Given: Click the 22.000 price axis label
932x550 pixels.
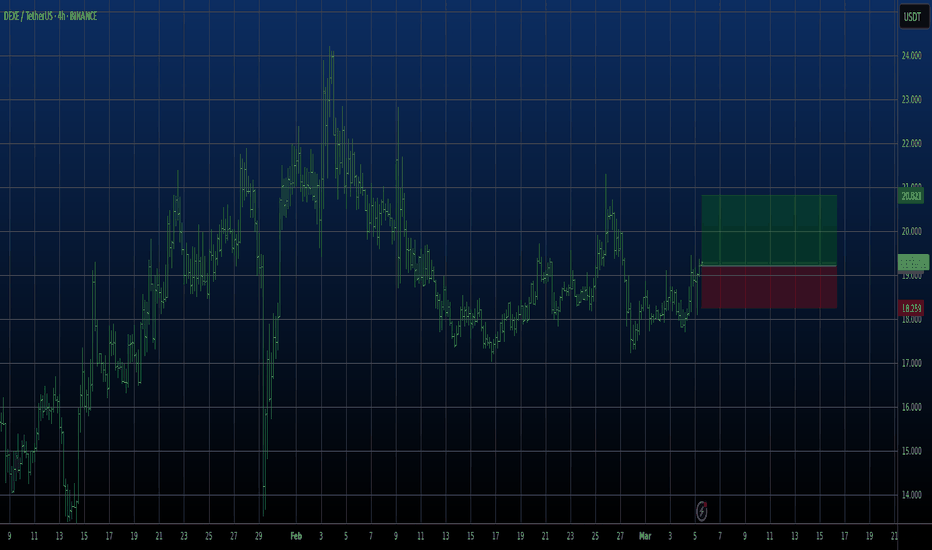Looking at the screenshot, I should (911, 143).
